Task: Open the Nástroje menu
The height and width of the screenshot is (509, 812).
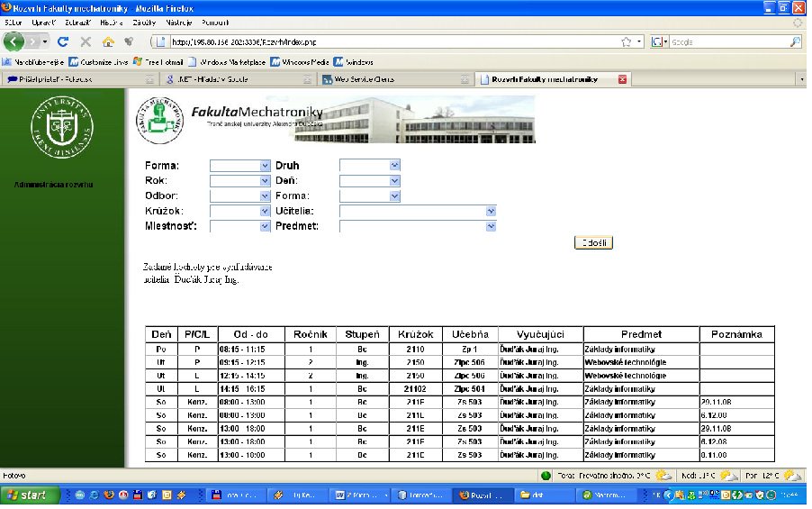Action: point(178,23)
